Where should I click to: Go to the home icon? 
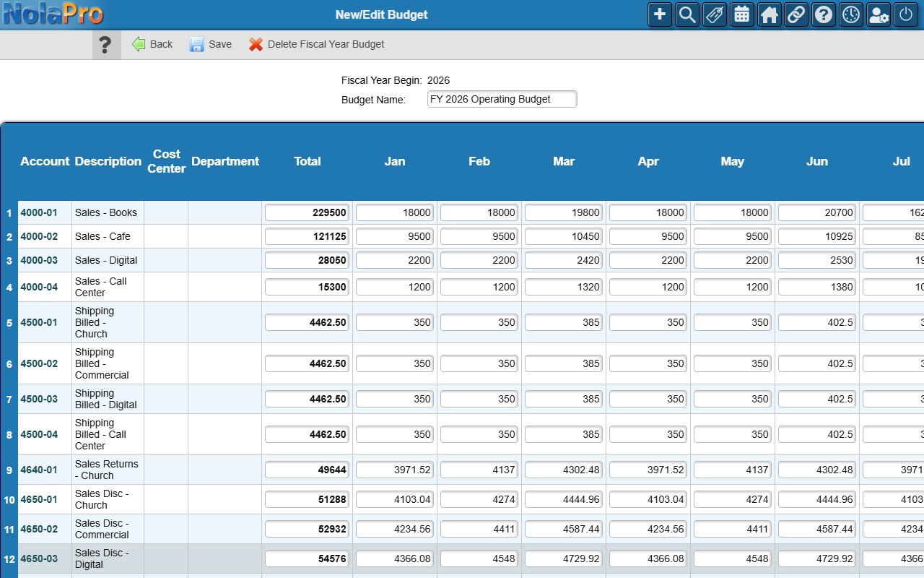(769, 14)
